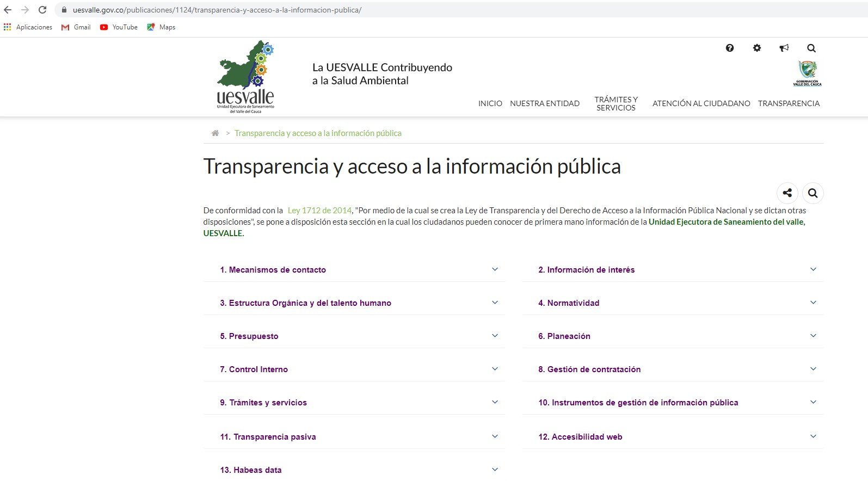Click the round search button below title
868x481 pixels.
(813, 193)
